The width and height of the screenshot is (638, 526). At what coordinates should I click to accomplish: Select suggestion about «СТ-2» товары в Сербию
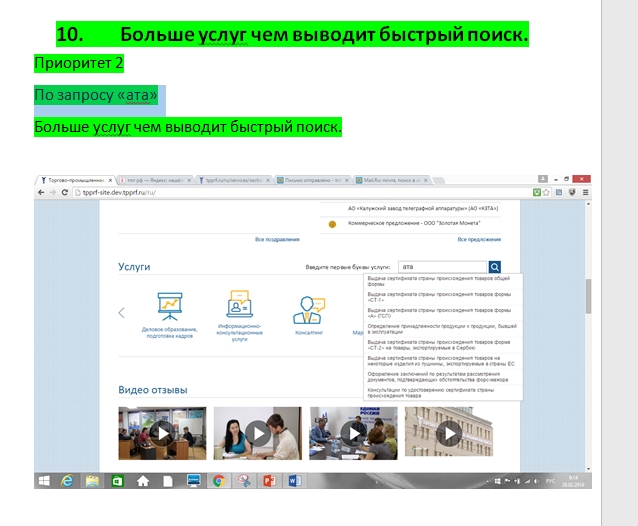click(x=443, y=345)
